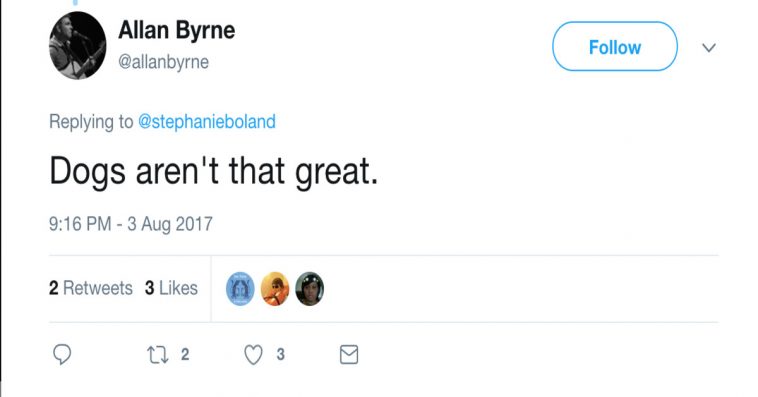Click the @allanbyrne handle
Viewport: 758px width, 397px height.
[x=163, y=62]
